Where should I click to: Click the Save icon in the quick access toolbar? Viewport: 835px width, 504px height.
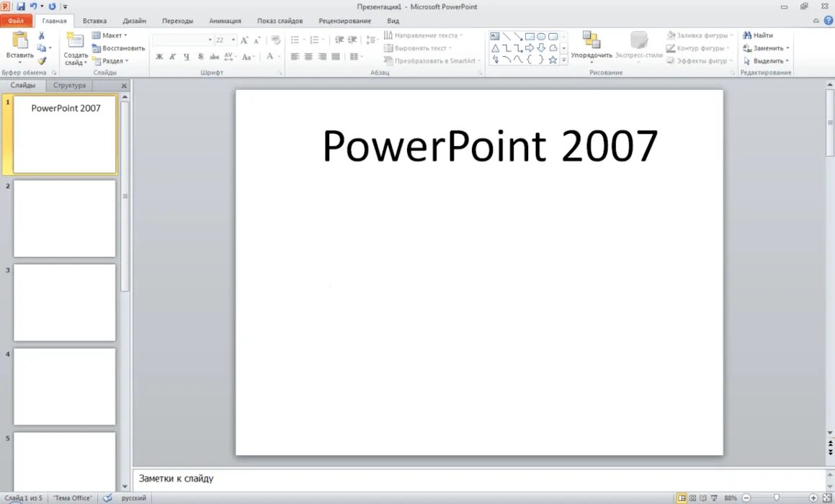[x=21, y=6]
